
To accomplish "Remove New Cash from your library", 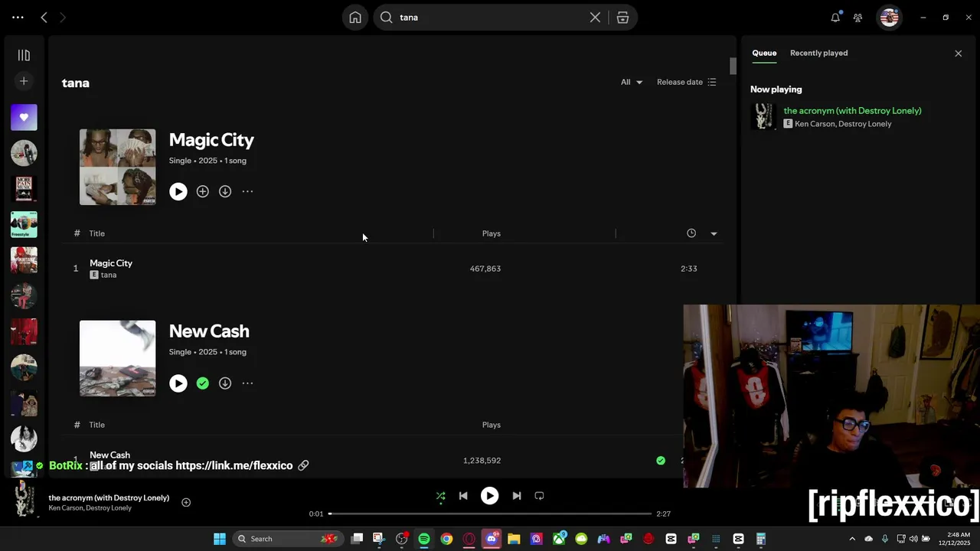I will coord(202,383).
